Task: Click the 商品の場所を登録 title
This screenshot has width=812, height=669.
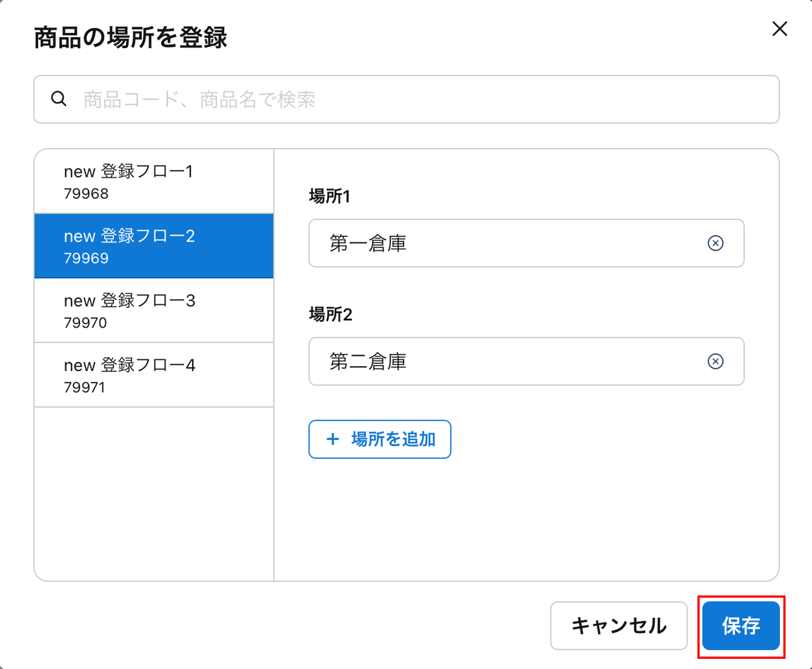Action: [131, 38]
